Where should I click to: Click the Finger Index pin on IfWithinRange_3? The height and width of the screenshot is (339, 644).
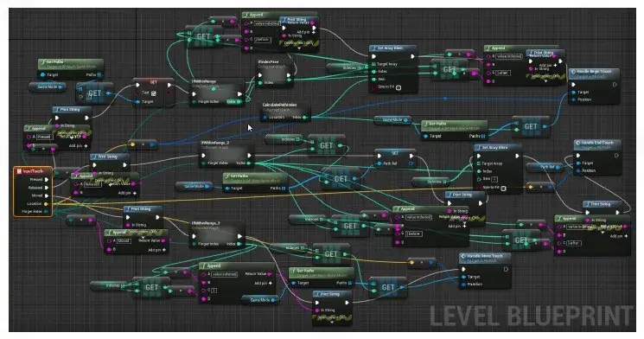tap(194, 244)
